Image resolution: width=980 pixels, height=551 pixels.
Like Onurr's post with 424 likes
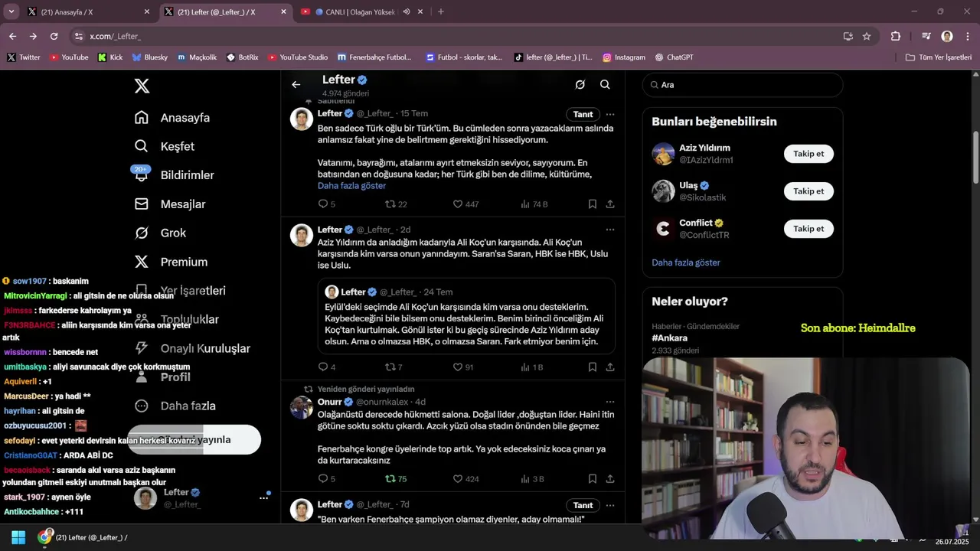(465, 479)
